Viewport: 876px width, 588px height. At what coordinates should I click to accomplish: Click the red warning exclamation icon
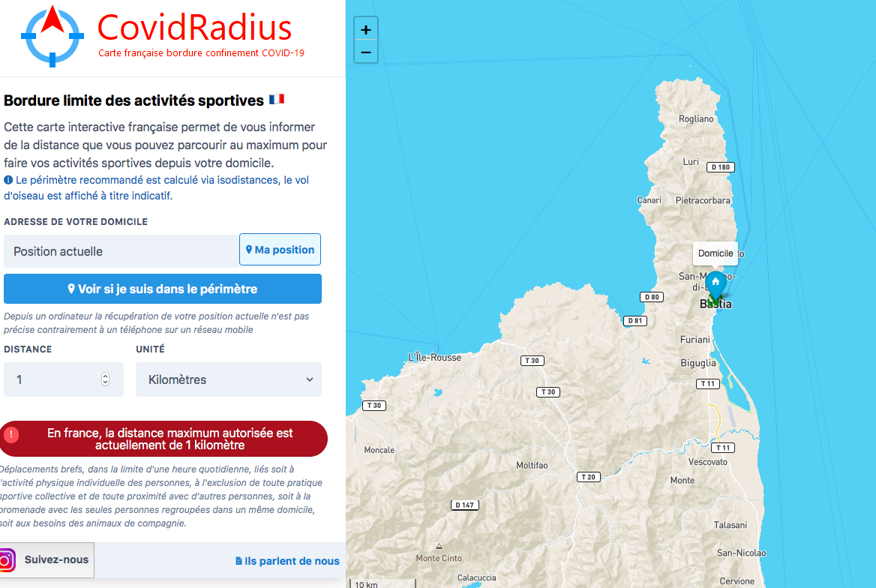11,435
